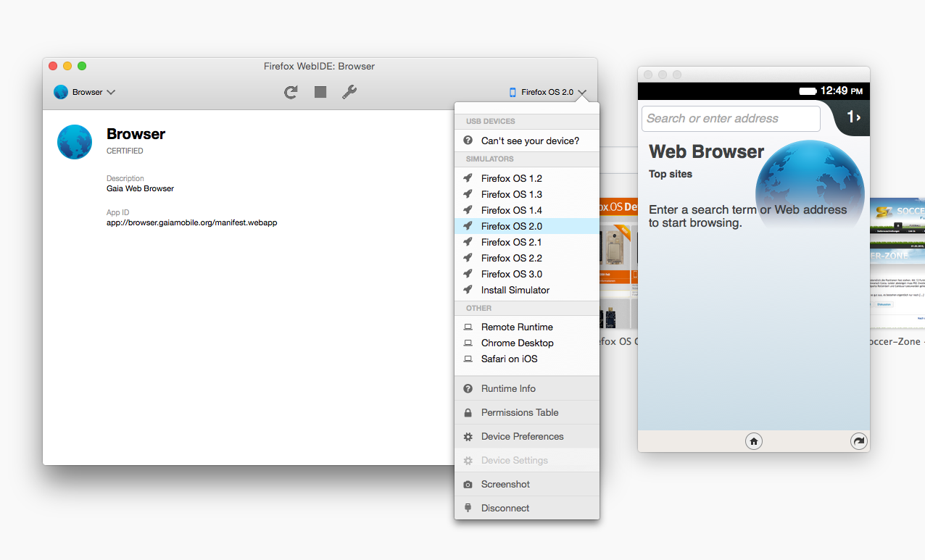Click the reload app icon in toolbar
The image size is (925, 560).
(291, 92)
